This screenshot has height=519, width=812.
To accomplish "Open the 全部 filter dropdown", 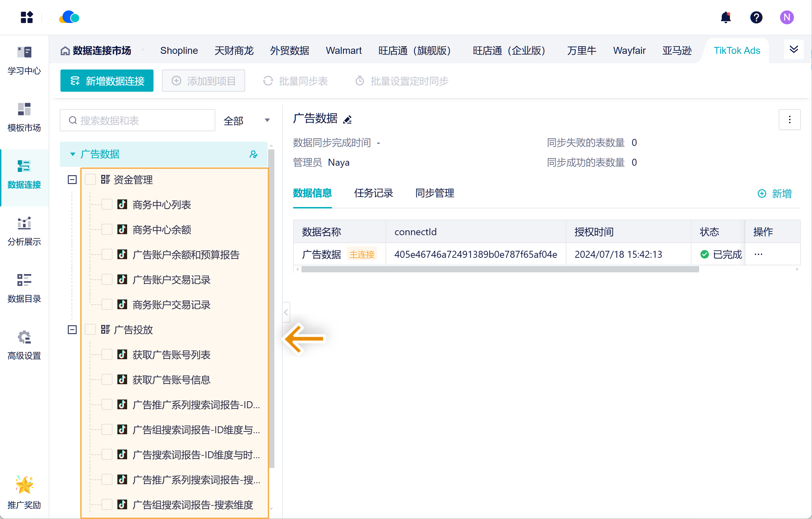I will click(247, 121).
